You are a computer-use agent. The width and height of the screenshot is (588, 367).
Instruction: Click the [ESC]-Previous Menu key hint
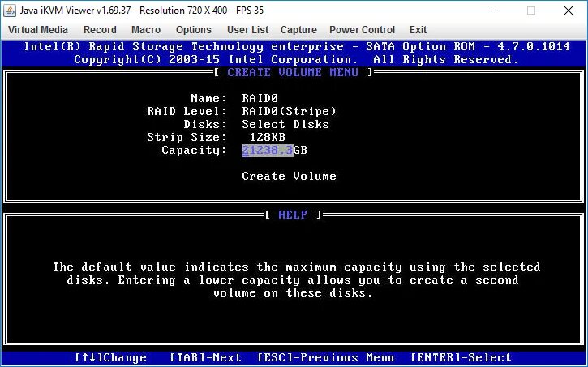(x=326, y=357)
